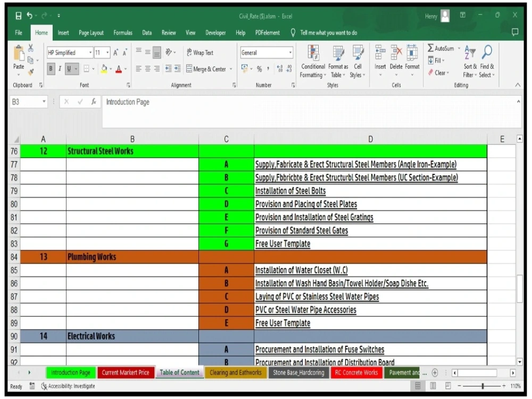The image size is (532, 399).
Task: Click the Cut scissors icon
Action: point(30,48)
